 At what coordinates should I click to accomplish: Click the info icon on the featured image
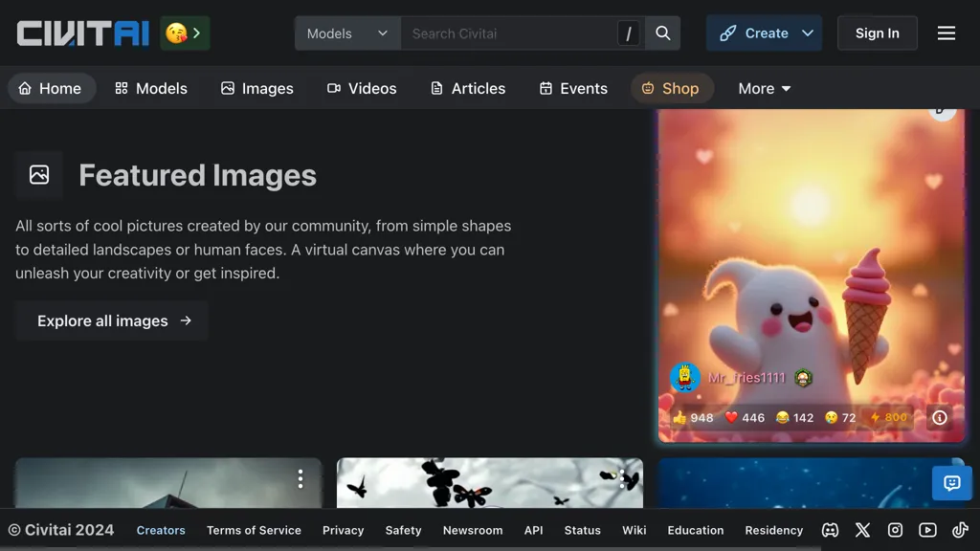[x=939, y=417]
